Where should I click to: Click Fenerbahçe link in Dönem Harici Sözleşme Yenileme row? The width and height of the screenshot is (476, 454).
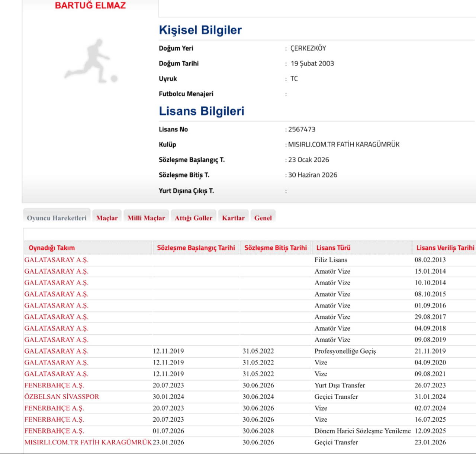[54, 431]
